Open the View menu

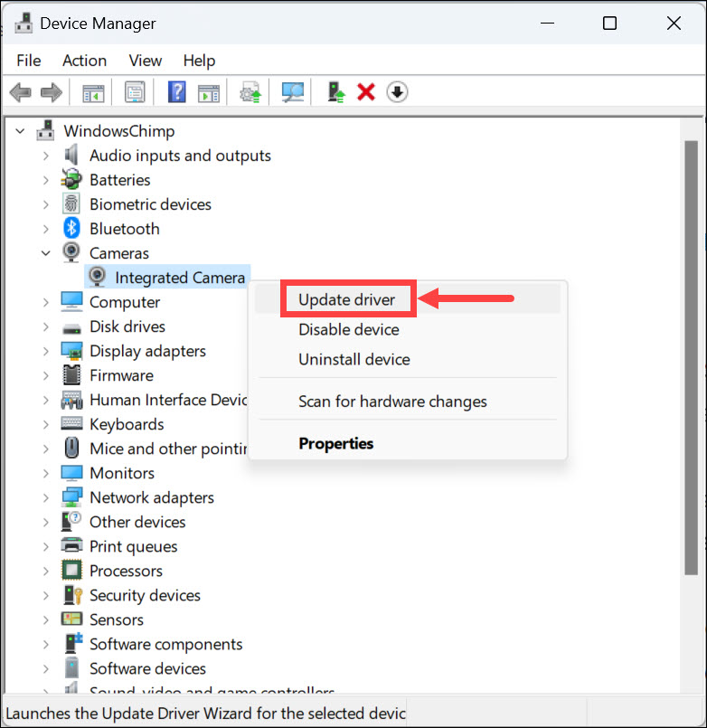(x=145, y=61)
